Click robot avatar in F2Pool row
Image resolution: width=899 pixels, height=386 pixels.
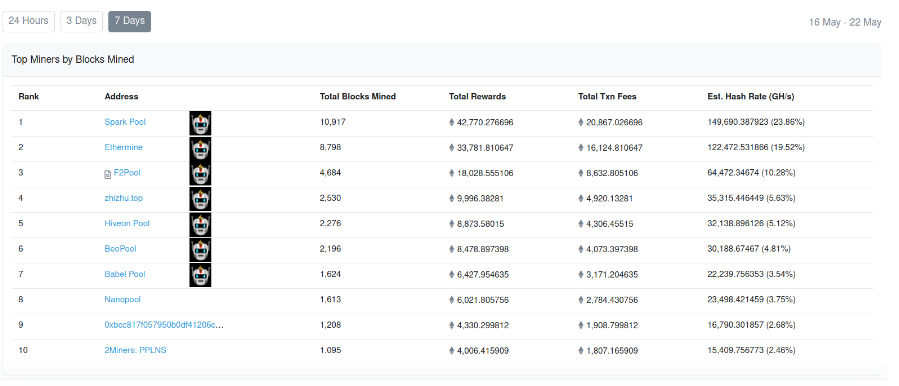click(x=200, y=174)
